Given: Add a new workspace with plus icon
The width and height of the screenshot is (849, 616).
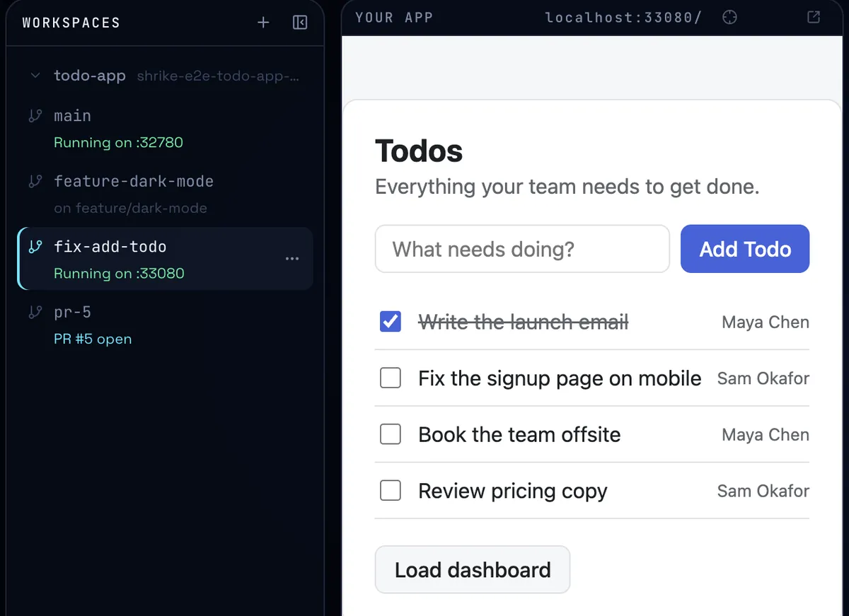Looking at the screenshot, I should tap(263, 23).
